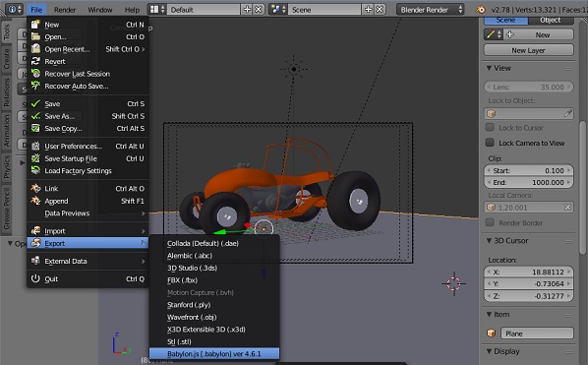Viewport: 588px width, 365px height.
Task: Click the User Preferences icon
Action: coord(35,146)
